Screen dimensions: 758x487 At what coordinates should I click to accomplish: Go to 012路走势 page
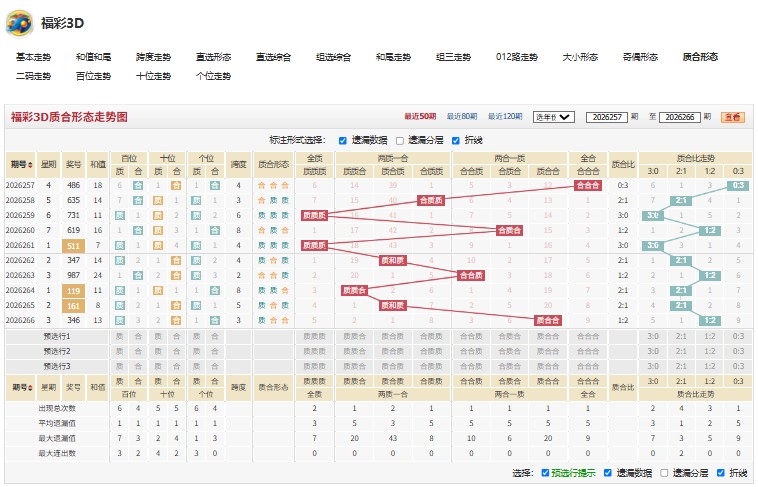517,57
